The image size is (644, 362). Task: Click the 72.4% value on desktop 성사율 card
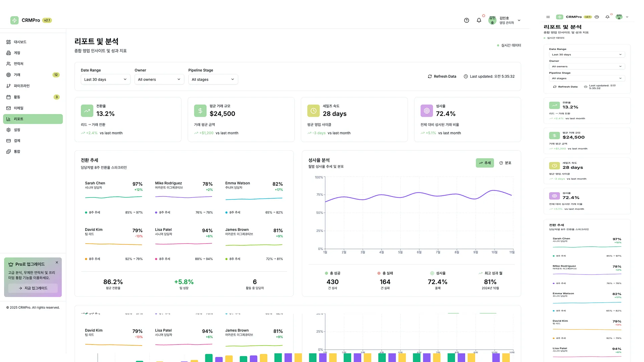click(446, 114)
